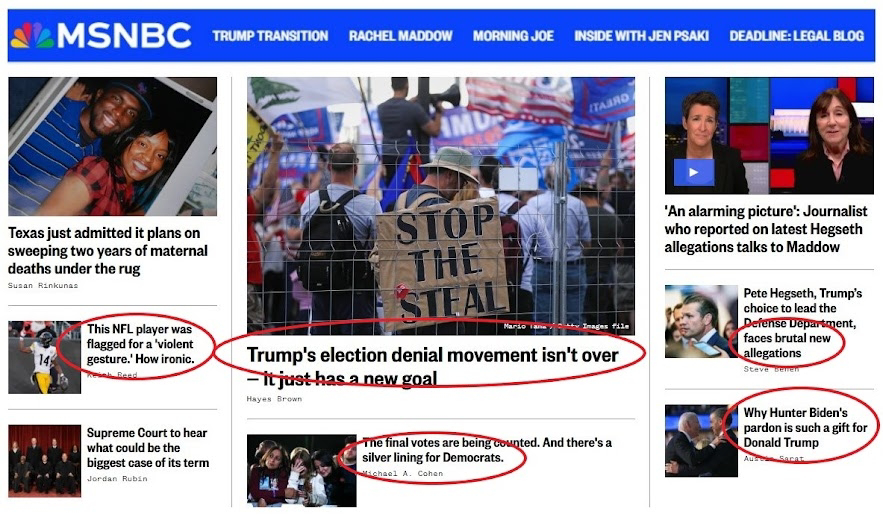883x520 pixels.
Task: Open the Trump election denial movement headline
Action: coord(432,366)
